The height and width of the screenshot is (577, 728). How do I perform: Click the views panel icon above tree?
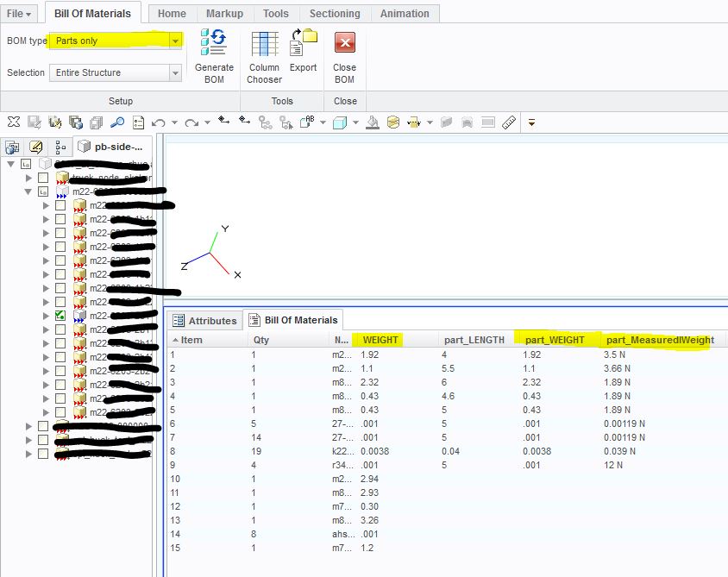click(12, 147)
